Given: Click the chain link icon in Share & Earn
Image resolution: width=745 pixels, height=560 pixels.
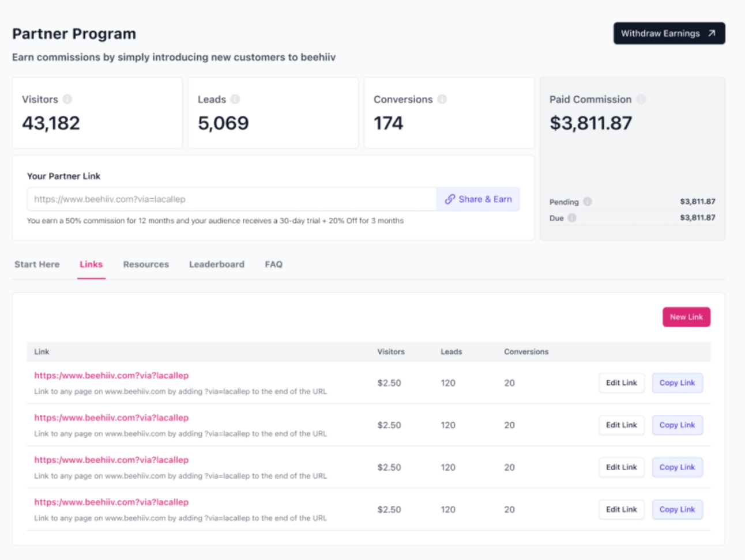Looking at the screenshot, I should pos(450,199).
